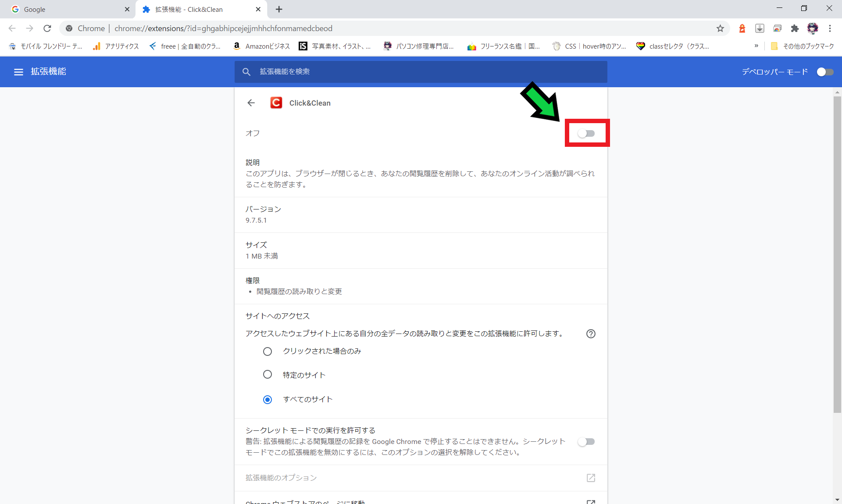842x504 pixels.
Task: Open the extensions puzzle icon in toolbar
Action: (795, 28)
